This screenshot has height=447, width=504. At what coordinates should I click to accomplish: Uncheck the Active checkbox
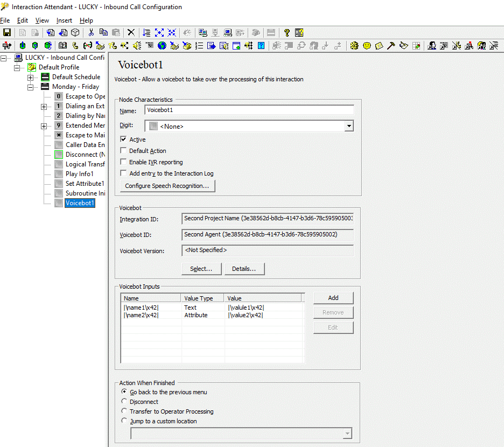coord(123,139)
